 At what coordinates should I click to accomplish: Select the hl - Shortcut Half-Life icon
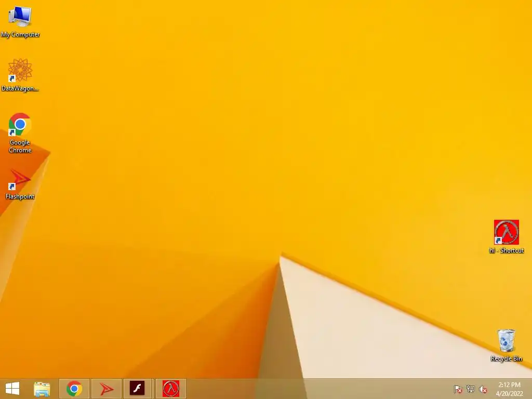click(506, 237)
